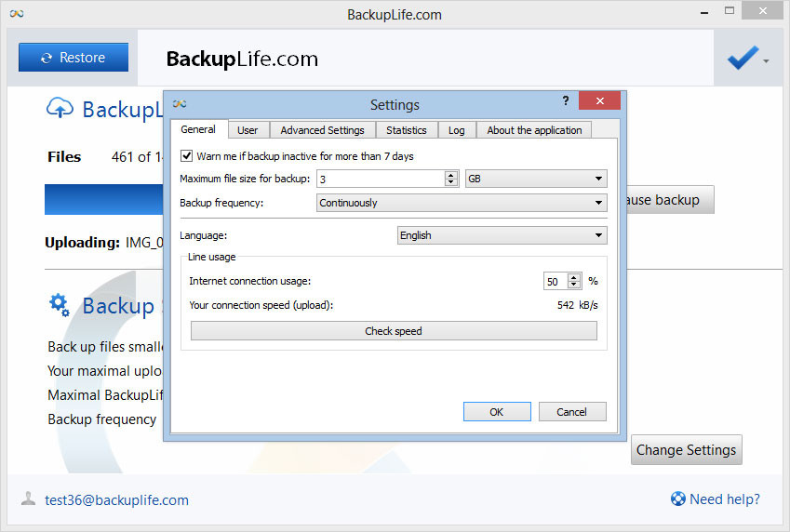Open the Language dropdown showing English
Image resolution: width=790 pixels, height=532 pixels.
tap(502, 235)
